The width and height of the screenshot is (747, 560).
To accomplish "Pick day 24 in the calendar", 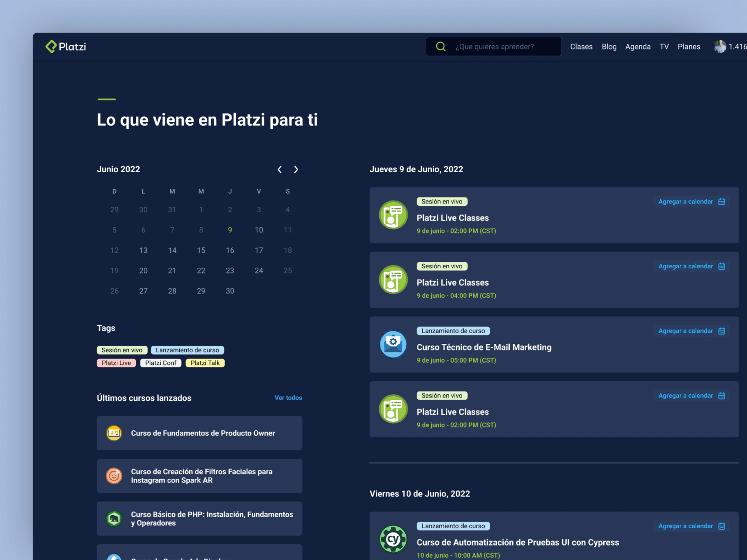I will [x=259, y=271].
